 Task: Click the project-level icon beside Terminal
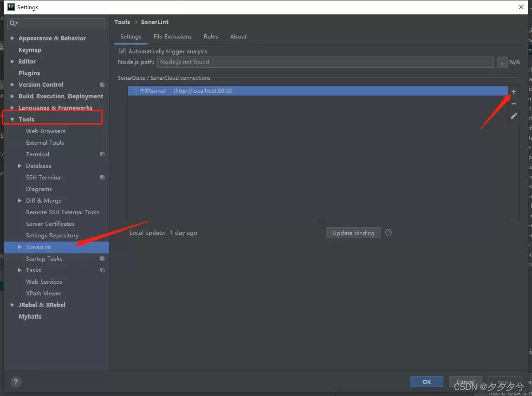pyautogui.click(x=102, y=154)
